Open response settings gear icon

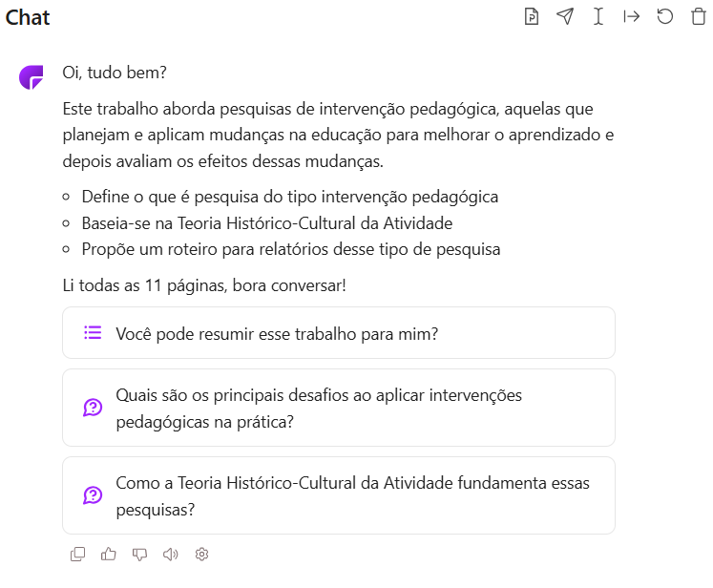click(x=201, y=554)
